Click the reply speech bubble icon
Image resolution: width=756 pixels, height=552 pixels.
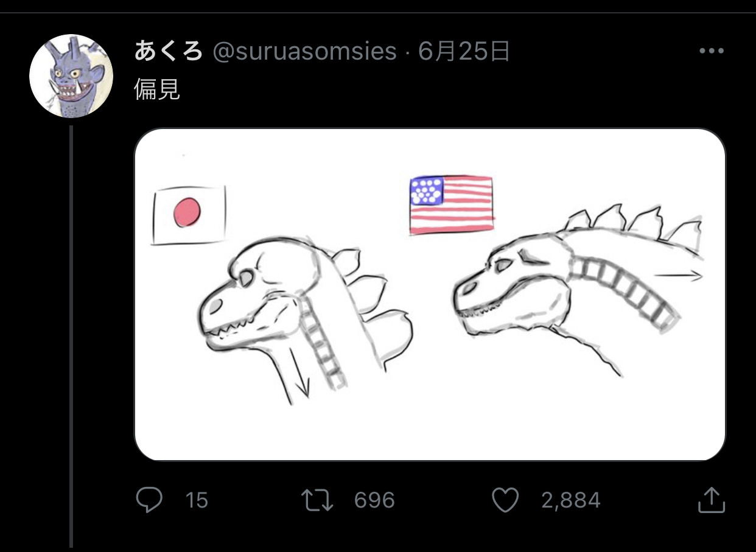point(149,500)
